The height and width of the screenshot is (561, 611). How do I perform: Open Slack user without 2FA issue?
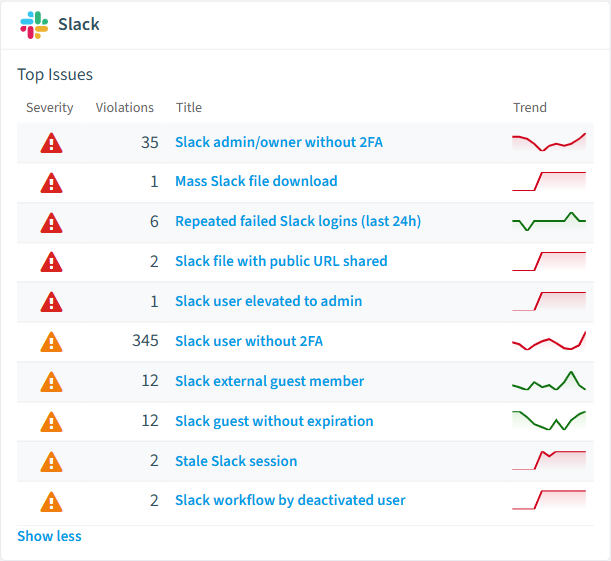point(249,341)
